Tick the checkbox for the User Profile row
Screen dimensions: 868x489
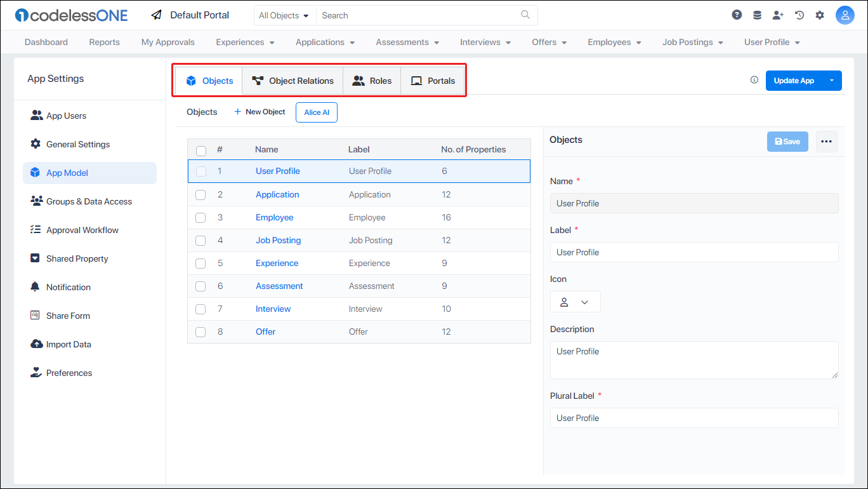201,171
